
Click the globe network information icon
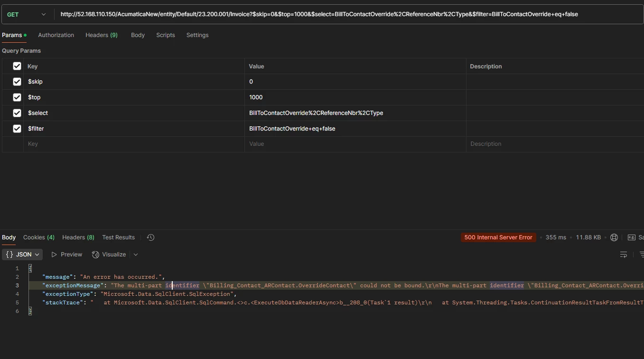[x=614, y=237]
